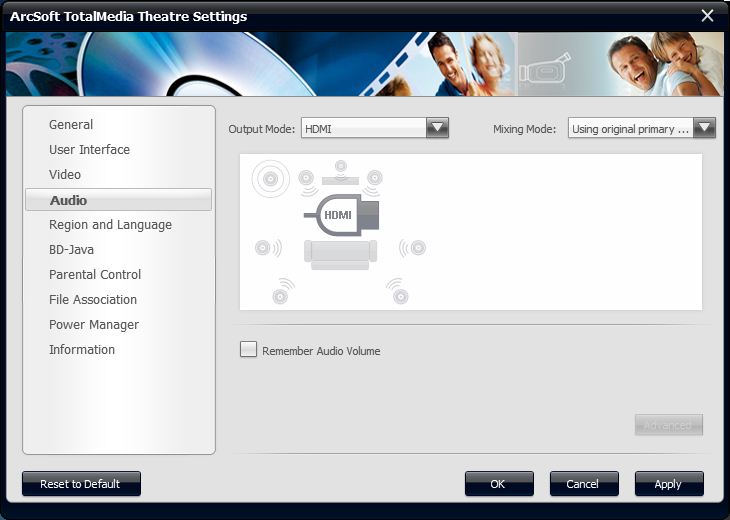Close the Settings window

coord(707,16)
